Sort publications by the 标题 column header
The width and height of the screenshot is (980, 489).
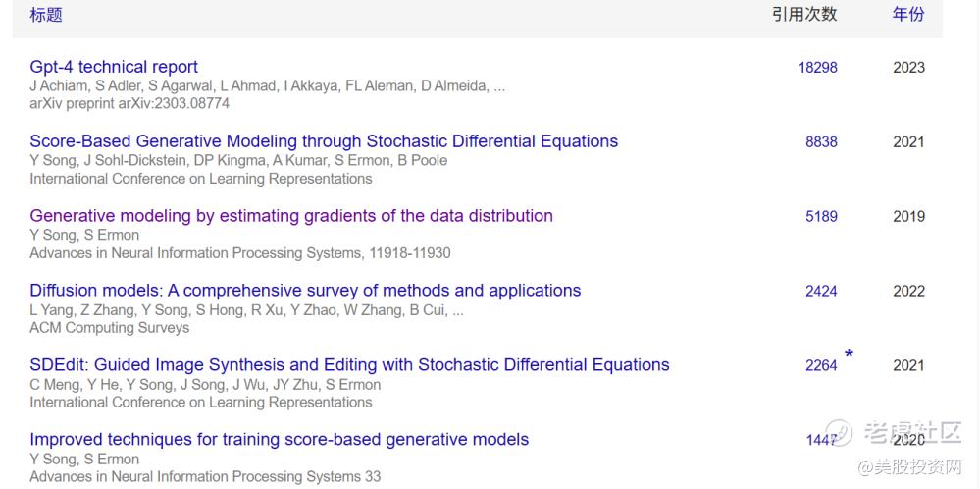click(46, 15)
